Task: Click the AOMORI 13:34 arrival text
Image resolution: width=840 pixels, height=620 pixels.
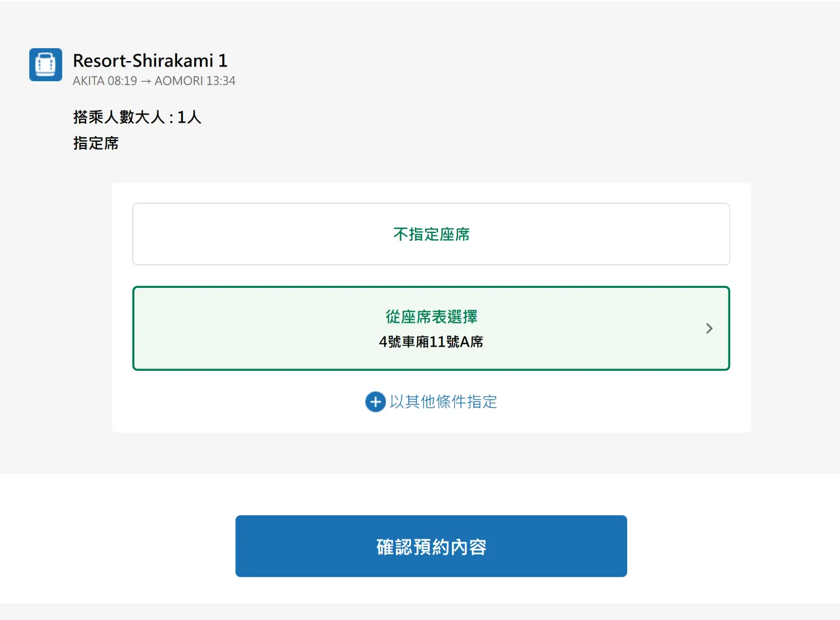Action: [x=195, y=81]
